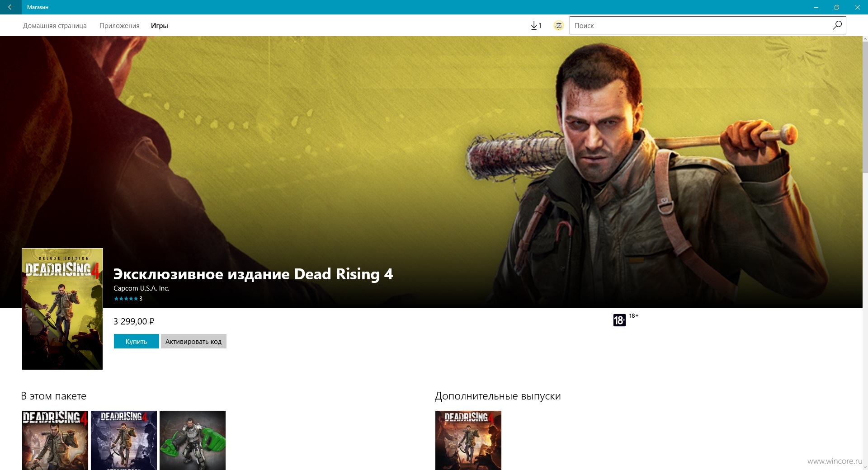Screen dimensions: 868x470
Task: Click the 18+ age rating badge
Action: click(x=619, y=320)
